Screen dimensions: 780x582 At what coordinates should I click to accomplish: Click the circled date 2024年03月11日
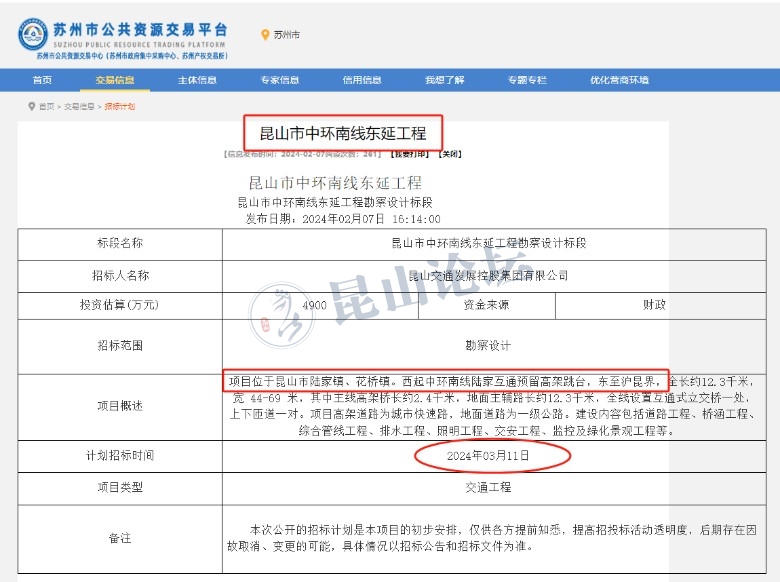(489, 455)
